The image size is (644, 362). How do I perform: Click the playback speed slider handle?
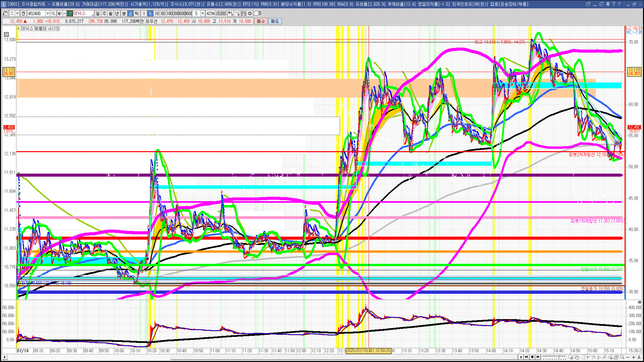pyautogui.click(x=559, y=357)
